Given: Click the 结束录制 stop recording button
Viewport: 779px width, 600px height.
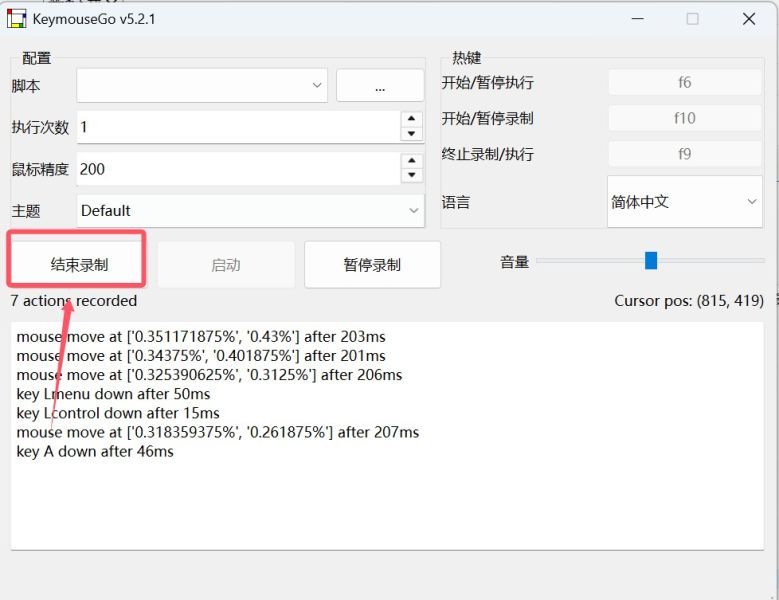Looking at the screenshot, I should click(x=79, y=265).
